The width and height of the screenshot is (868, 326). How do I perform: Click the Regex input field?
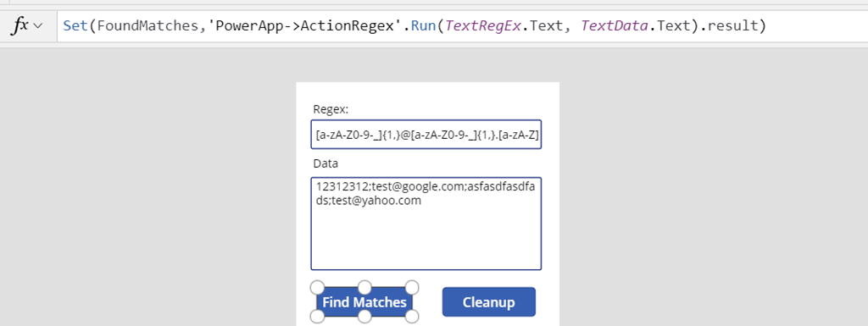click(426, 135)
